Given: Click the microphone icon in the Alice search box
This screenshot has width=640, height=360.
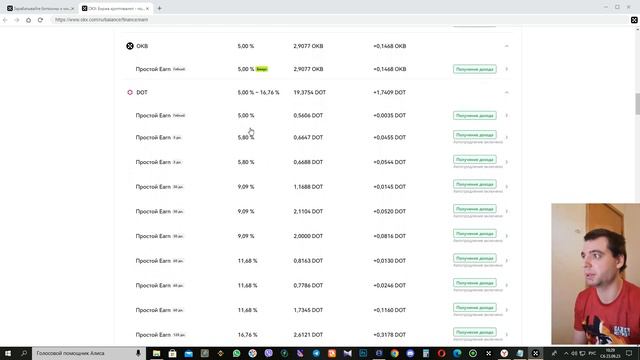Looking at the screenshot, I should click(138, 353).
